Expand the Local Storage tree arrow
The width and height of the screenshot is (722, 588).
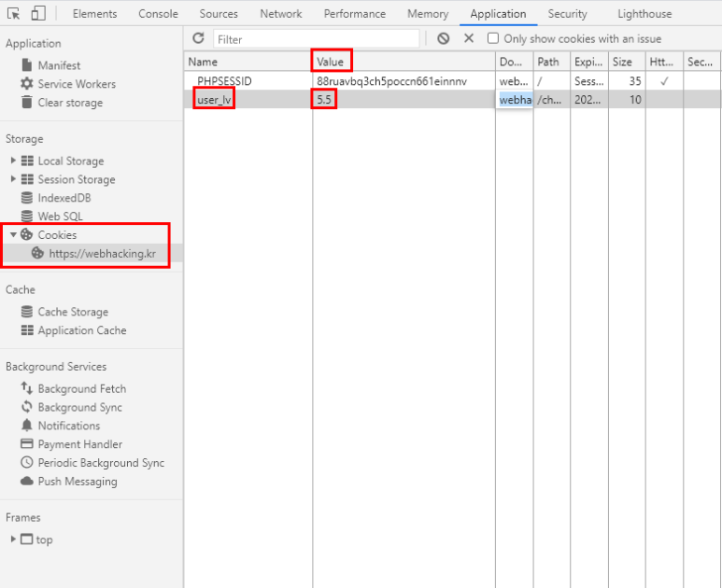pyautogui.click(x=13, y=161)
